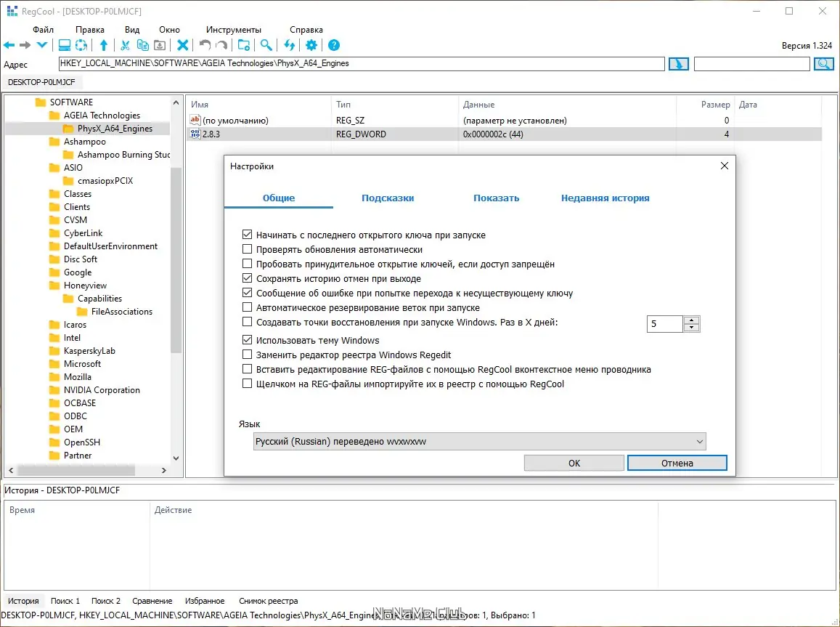840x627 pixels.
Task: Close the Настройки dialog with X
Action: [725, 166]
